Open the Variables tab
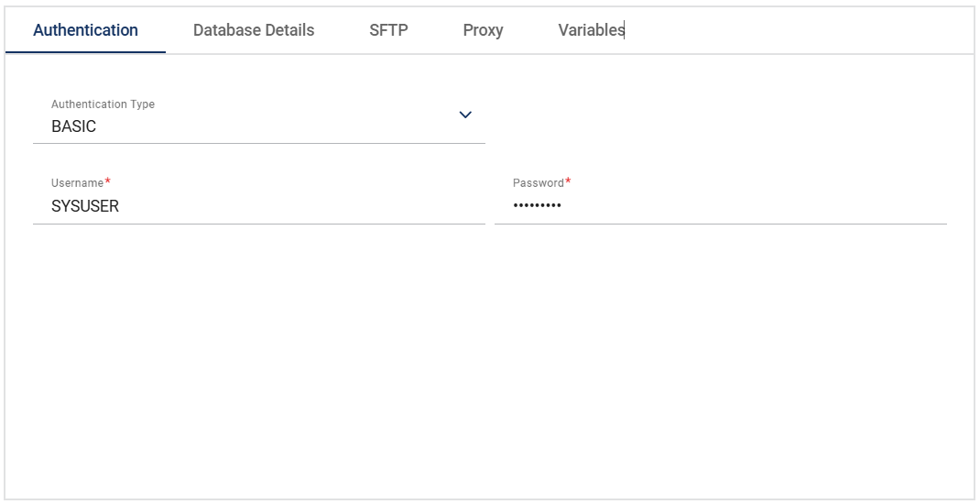 click(591, 30)
